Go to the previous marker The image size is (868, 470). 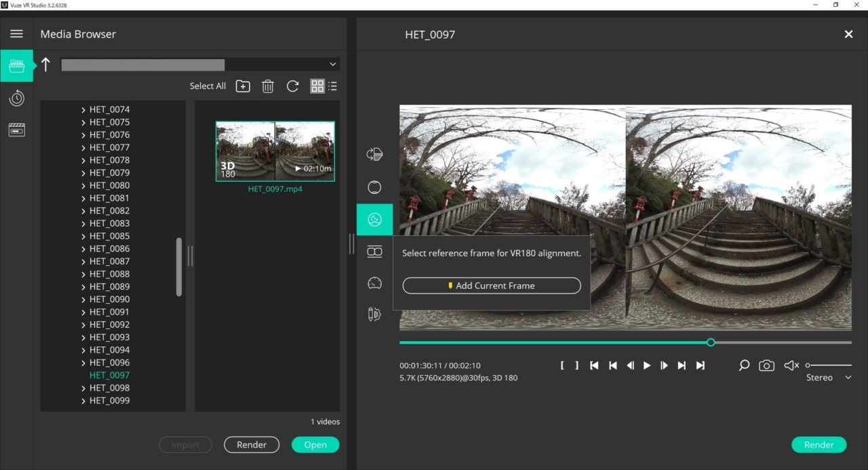coord(613,366)
